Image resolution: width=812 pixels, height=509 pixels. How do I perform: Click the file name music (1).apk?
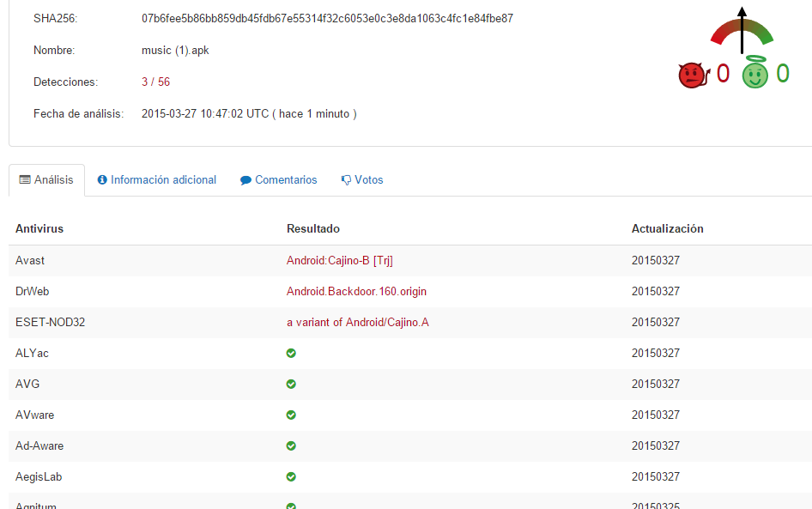pos(175,51)
